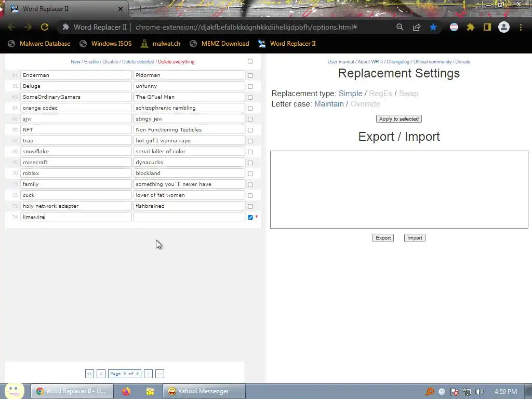This screenshot has width=532, height=399.
Task: Select RegEx replacement type
Action: (x=381, y=94)
